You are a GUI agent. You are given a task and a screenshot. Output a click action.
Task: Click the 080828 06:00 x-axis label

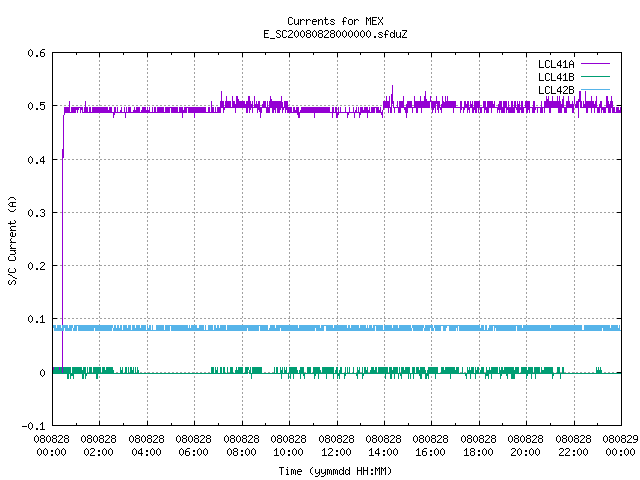pos(194,446)
